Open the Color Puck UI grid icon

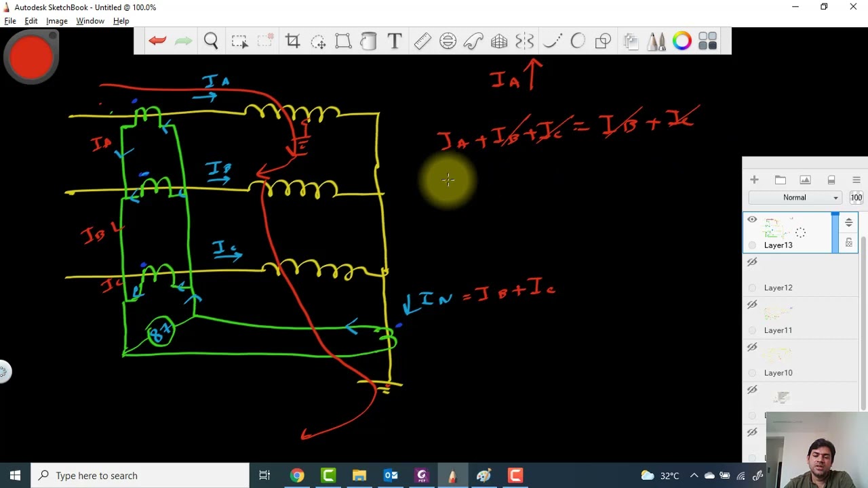(x=708, y=41)
